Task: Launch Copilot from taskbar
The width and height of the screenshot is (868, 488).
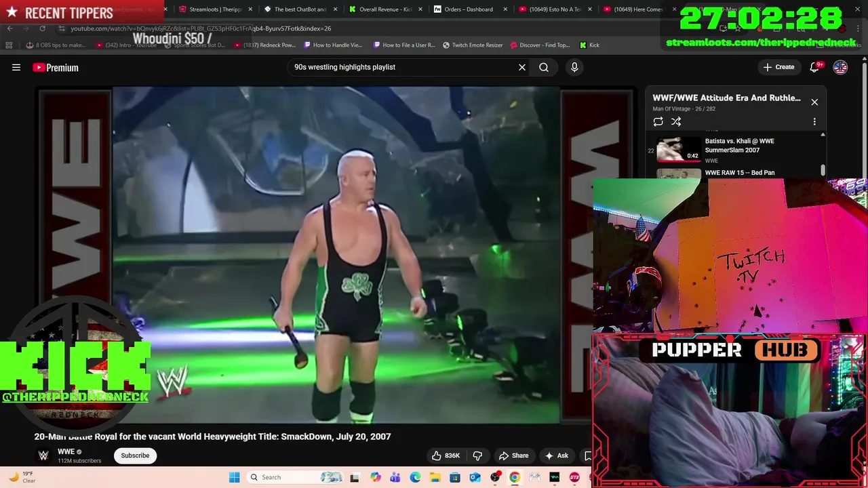Action: [x=376, y=477]
